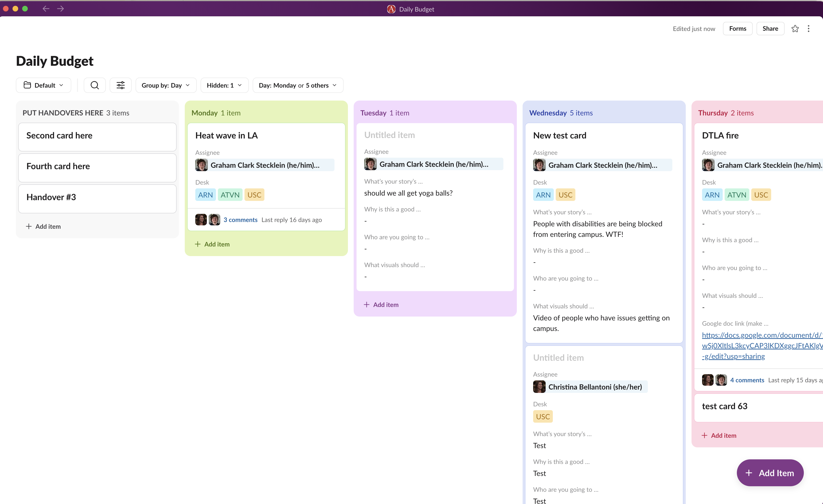Click the search magnifier icon in the toolbar
The width and height of the screenshot is (823, 504).
[95, 85]
